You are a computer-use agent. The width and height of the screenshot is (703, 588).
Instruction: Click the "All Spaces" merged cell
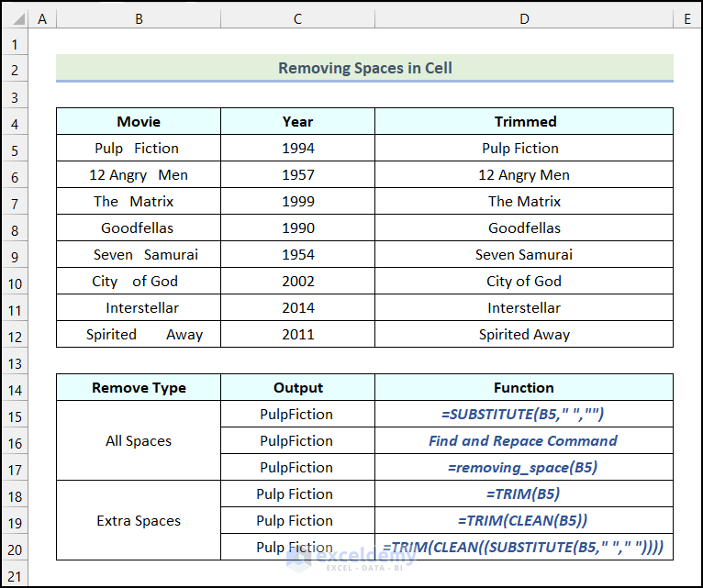pyautogui.click(x=139, y=441)
